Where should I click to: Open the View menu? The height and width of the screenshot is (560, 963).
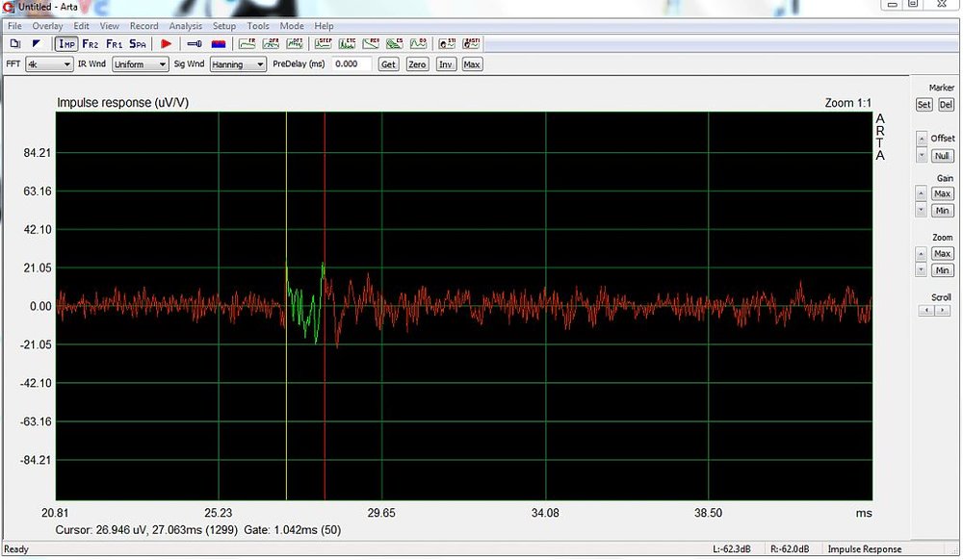tap(110, 26)
